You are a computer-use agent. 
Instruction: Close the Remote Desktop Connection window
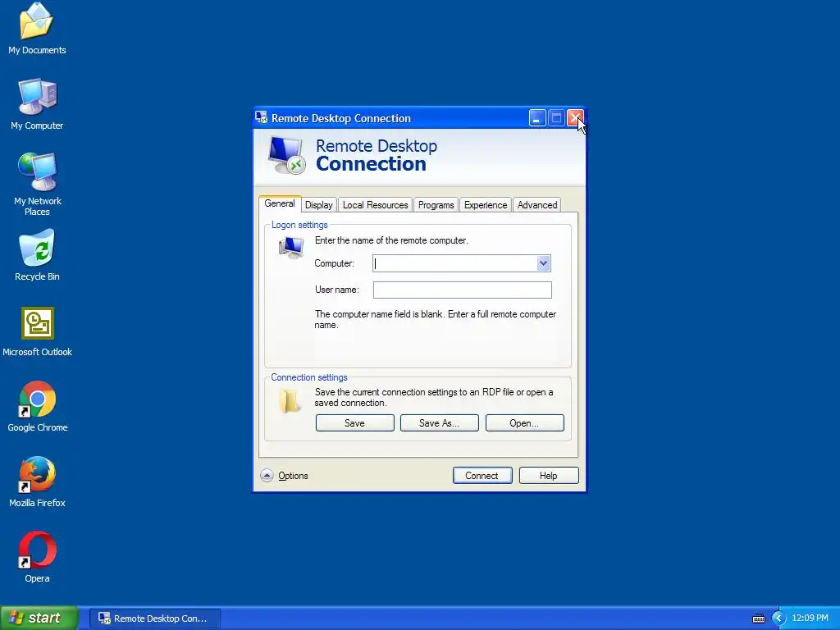[x=575, y=118]
